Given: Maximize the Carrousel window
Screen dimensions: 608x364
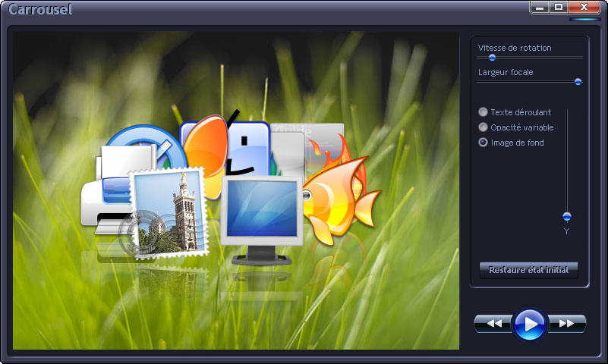Looking at the screenshot, I should [x=559, y=8].
